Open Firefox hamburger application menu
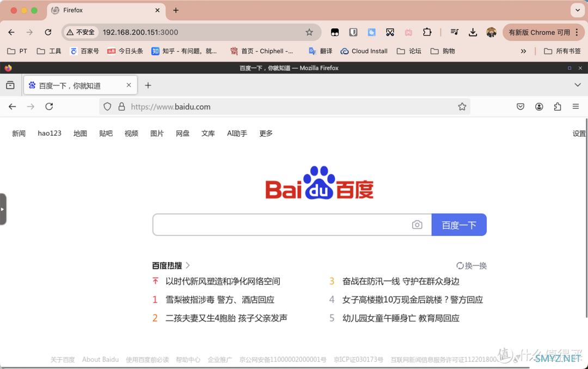This screenshot has width=588, height=369. [x=575, y=107]
